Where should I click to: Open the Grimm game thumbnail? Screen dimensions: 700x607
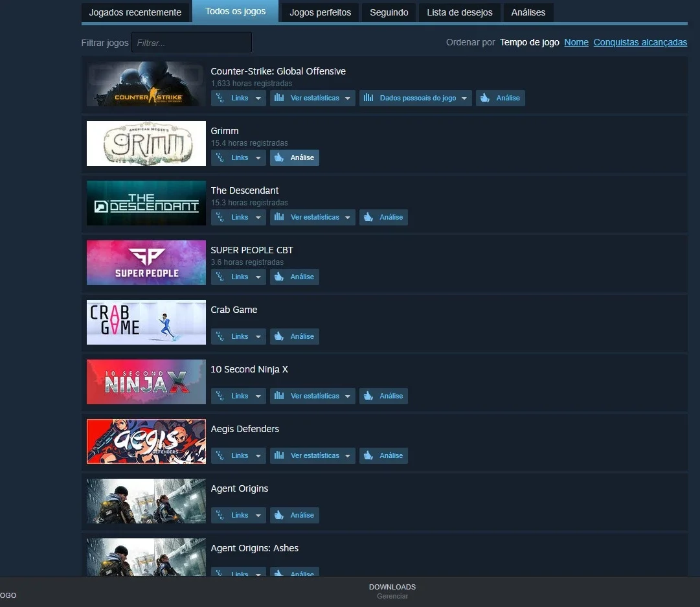(146, 143)
